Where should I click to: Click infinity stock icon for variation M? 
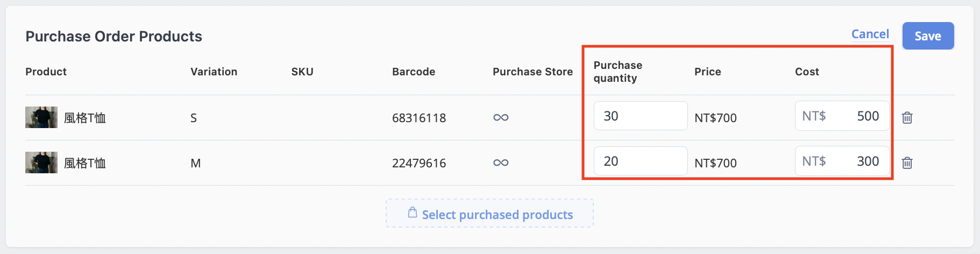(x=501, y=163)
